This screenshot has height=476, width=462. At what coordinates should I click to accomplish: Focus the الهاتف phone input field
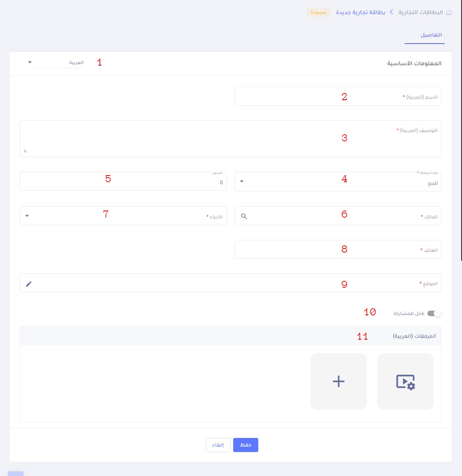click(338, 250)
